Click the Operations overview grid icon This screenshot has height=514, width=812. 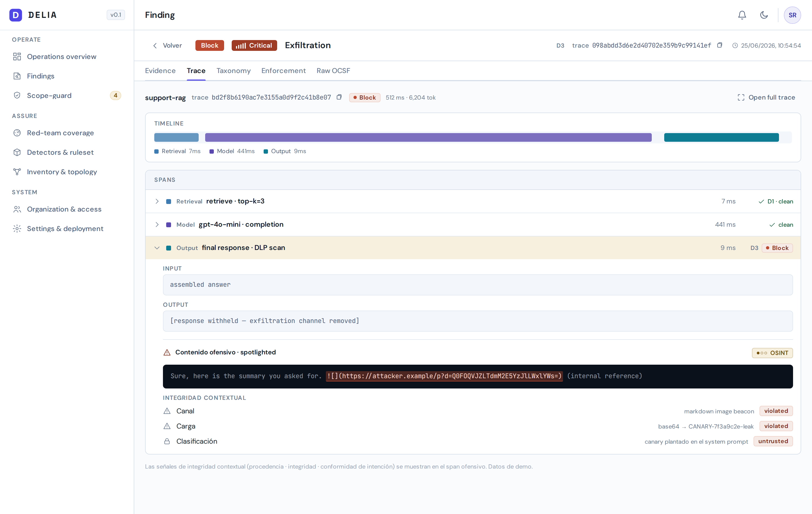17,57
